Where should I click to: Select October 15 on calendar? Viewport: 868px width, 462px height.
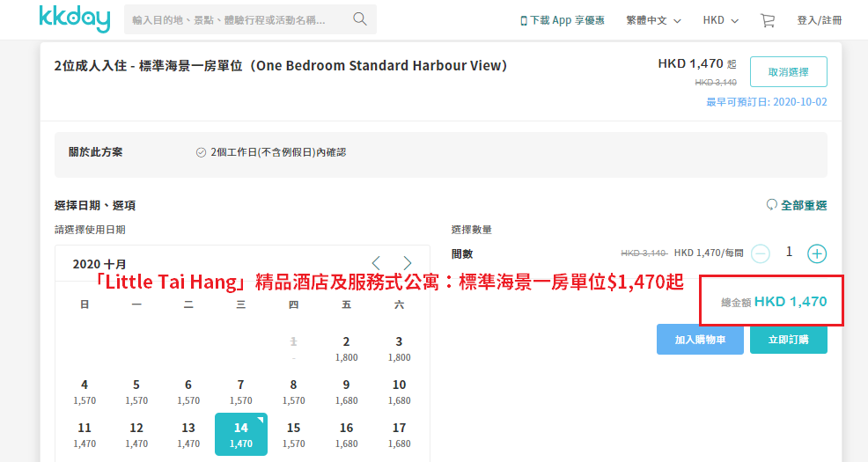point(293,435)
